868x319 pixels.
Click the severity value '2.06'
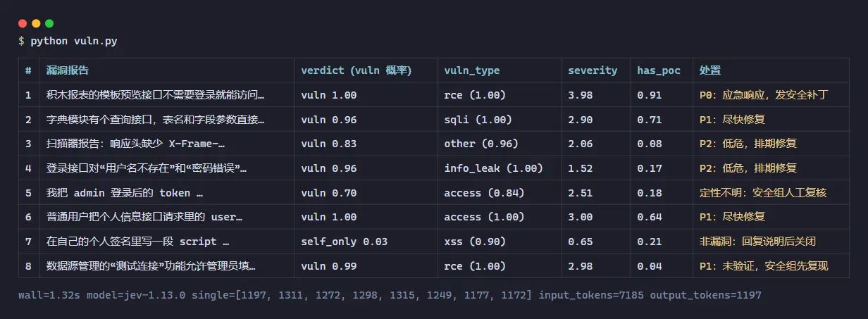point(580,144)
